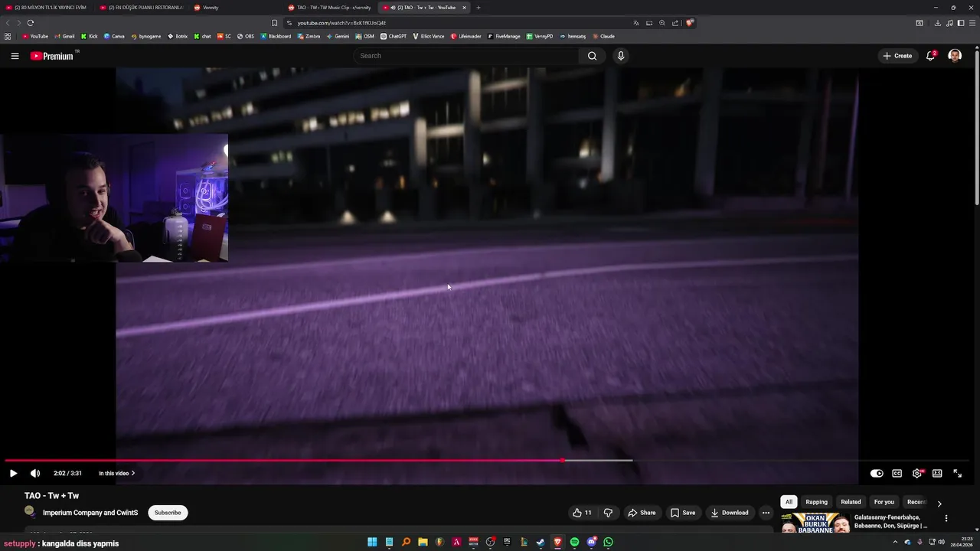The height and width of the screenshot is (551, 980).
Task: Dislike the video
Action: coord(608,513)
